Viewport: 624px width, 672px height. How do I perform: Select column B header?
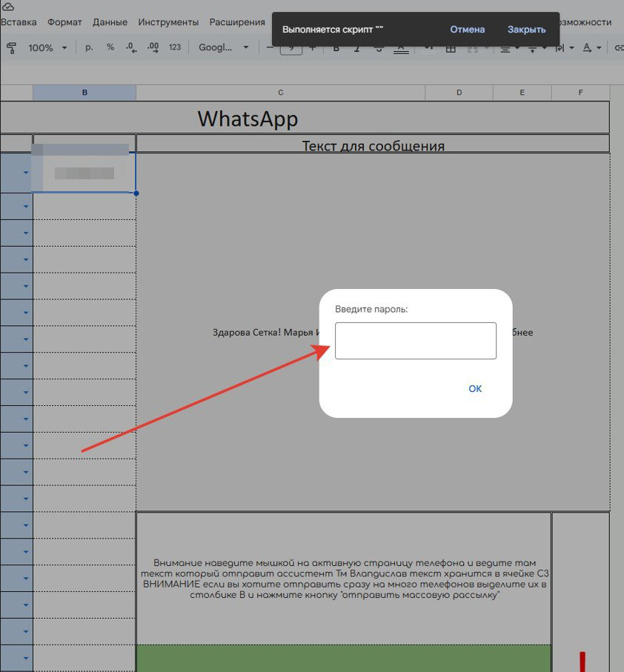[84, 93]
